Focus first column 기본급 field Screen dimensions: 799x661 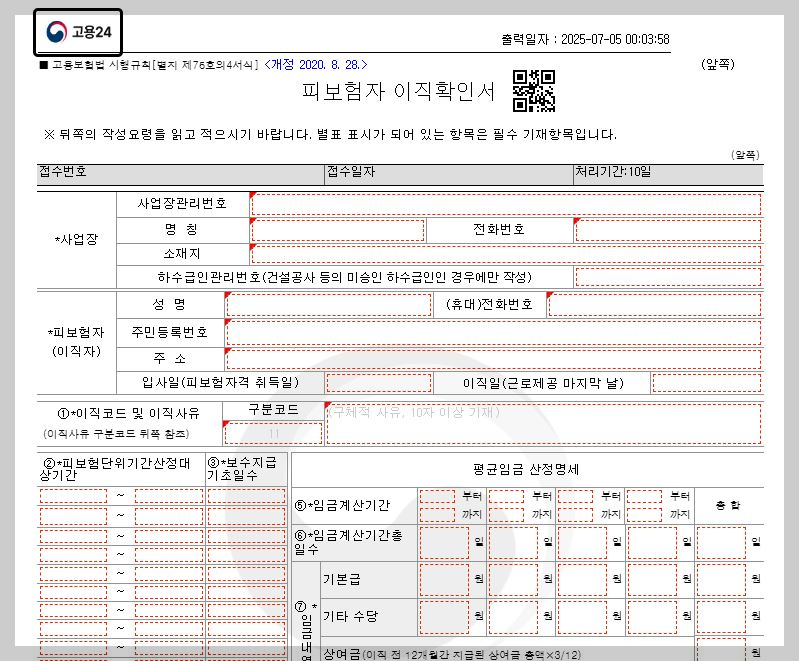pyautogui.click(x=444, y=580)
